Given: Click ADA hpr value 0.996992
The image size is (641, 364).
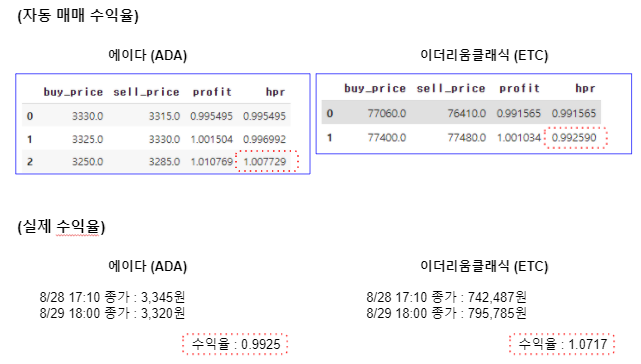Looking at the screenshot, I should 264,139.
